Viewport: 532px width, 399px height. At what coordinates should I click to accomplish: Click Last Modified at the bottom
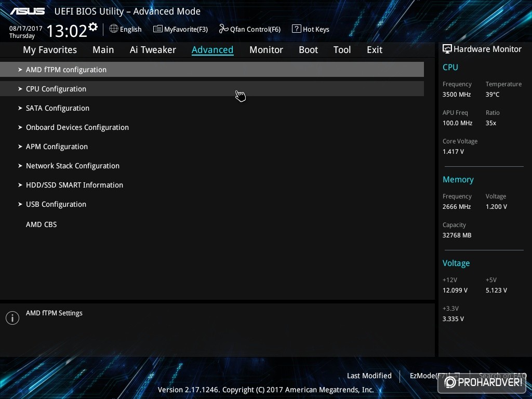click(x=369, y=376)
